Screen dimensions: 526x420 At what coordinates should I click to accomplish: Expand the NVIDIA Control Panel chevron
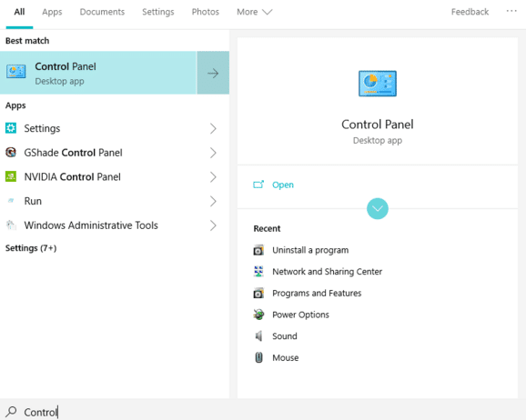pos(213,176)
